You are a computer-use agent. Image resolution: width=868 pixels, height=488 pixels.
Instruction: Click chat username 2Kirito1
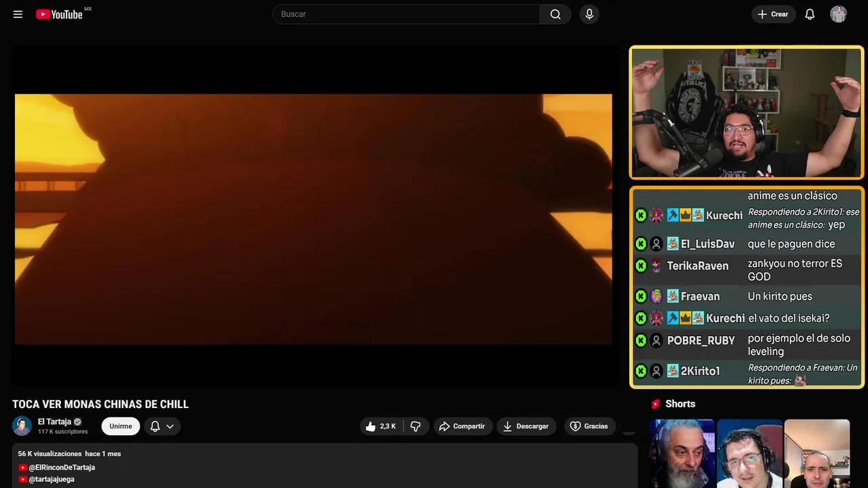tap(701, 371)
